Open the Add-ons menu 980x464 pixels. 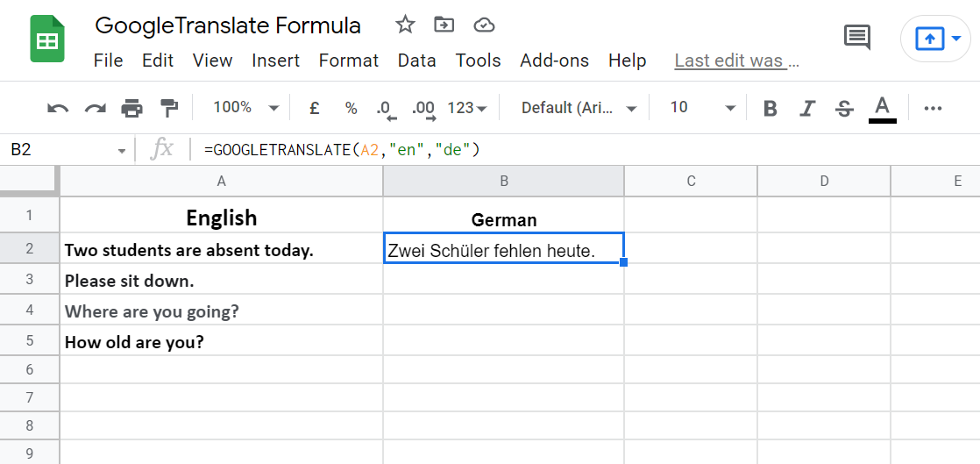coord(554,61)
